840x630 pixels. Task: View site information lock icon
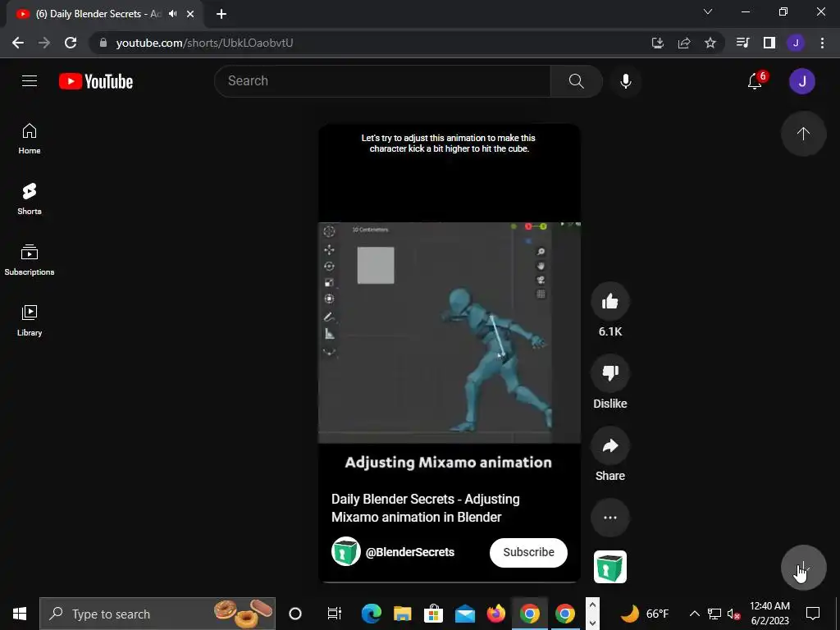click(x=103, y=43)
